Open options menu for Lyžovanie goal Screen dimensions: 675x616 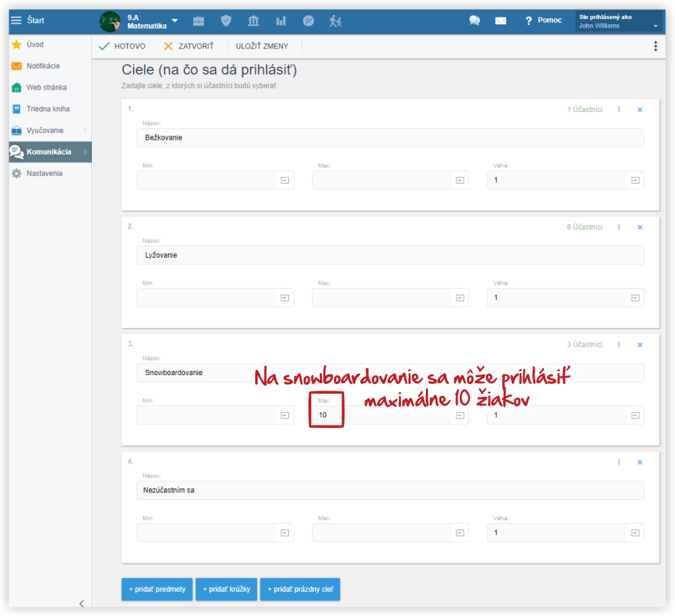click(619, 227)
